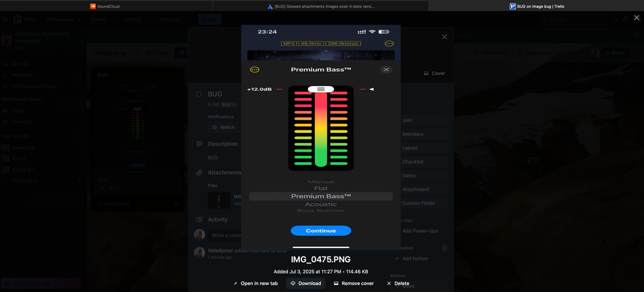Open the board's Power-Ups menu
Viewport: 644px width, 292px height.
coord(491,52)
